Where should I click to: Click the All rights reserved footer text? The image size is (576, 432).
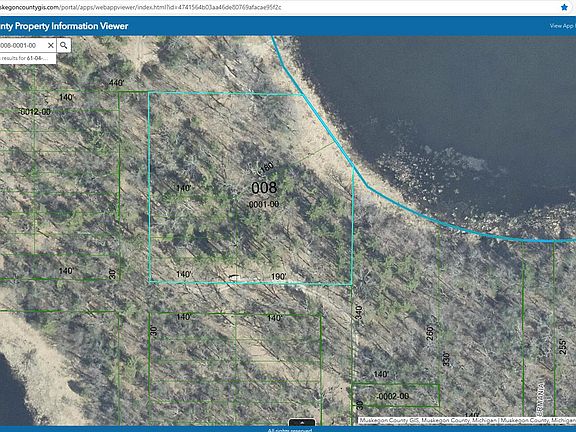tap(289, 430)
